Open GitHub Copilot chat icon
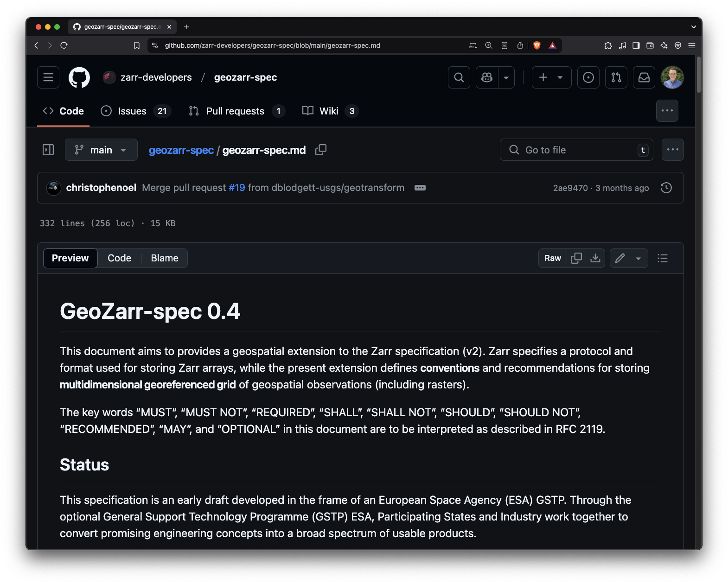The width and height of the screenshot is (728, 584). tap(487, 77)
